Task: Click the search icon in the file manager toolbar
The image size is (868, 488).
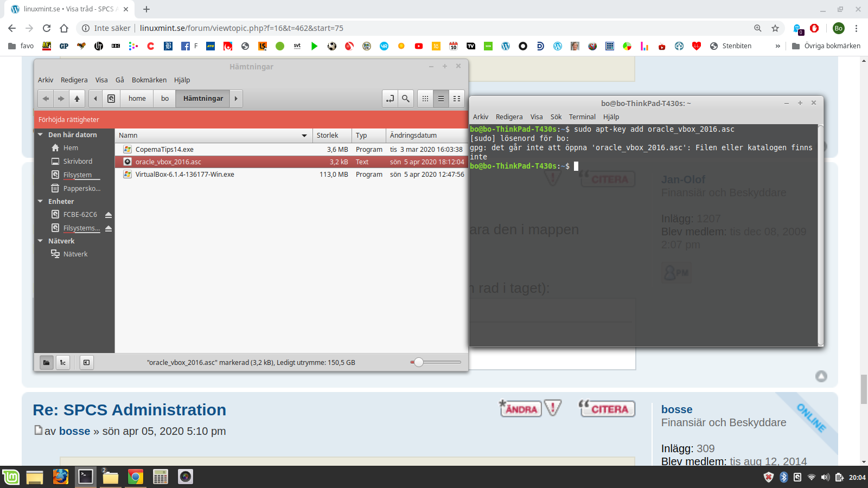Action: pyautogui.click(x=405, y=99)
